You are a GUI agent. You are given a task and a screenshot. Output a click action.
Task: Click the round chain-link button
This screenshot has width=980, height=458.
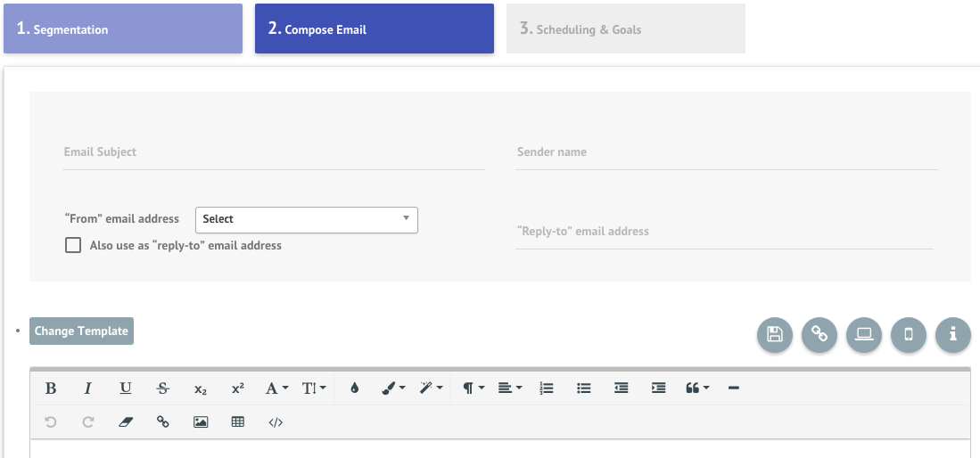point(819,335)
